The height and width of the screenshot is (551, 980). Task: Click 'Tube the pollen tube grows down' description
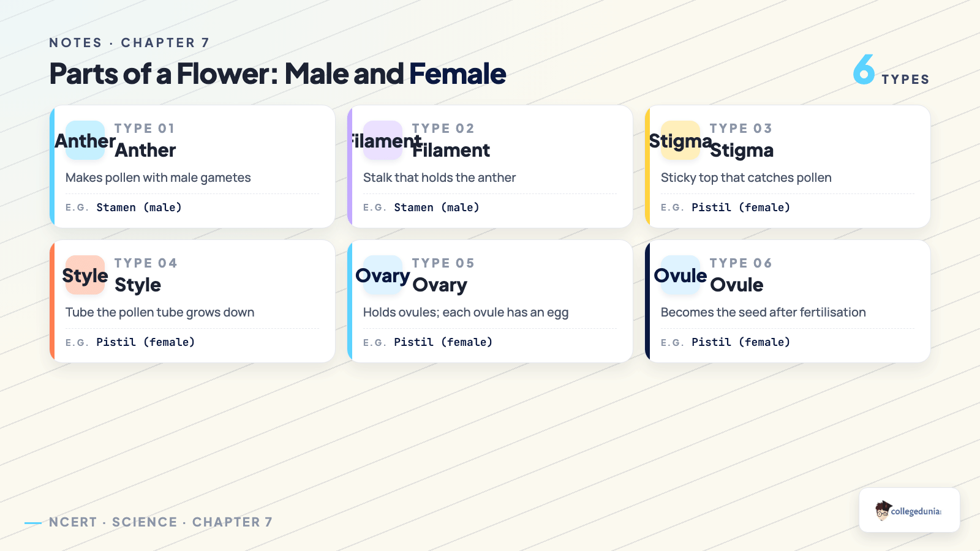pos(160,312)
